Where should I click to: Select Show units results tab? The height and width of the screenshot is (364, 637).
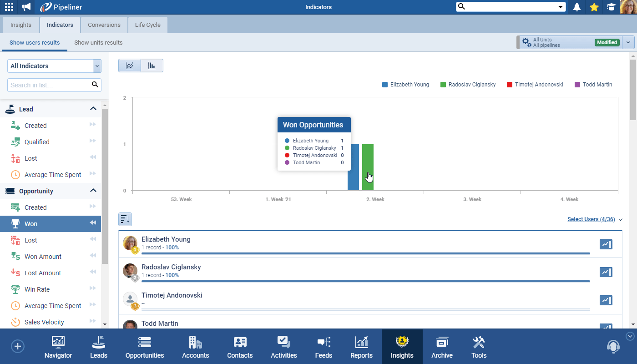point(98,43)
